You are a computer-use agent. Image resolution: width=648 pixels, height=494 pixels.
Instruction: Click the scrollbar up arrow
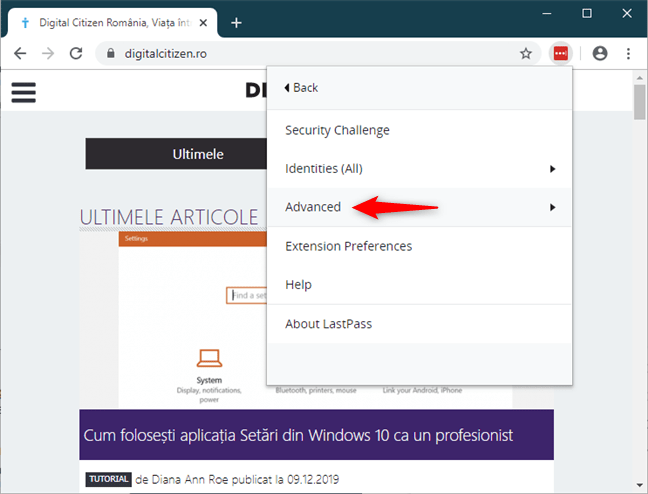coord(640,77)
